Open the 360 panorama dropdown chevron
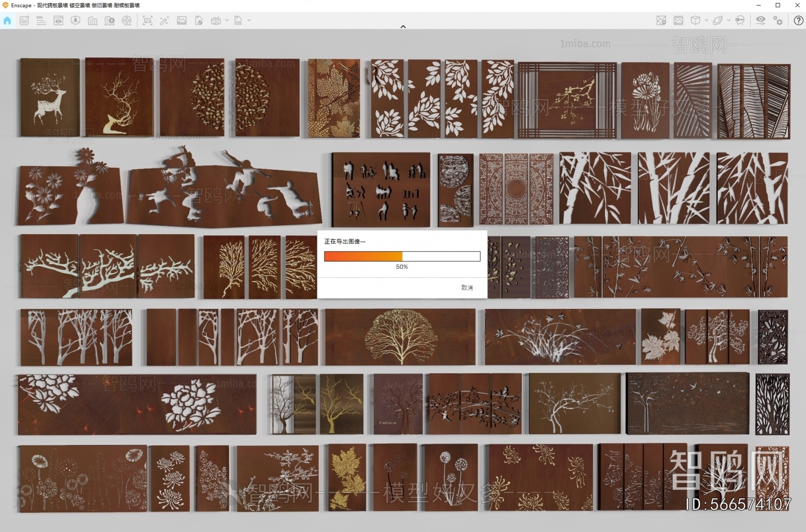The image size is (806, 532). pyautogui.click(x=227, y=21)
